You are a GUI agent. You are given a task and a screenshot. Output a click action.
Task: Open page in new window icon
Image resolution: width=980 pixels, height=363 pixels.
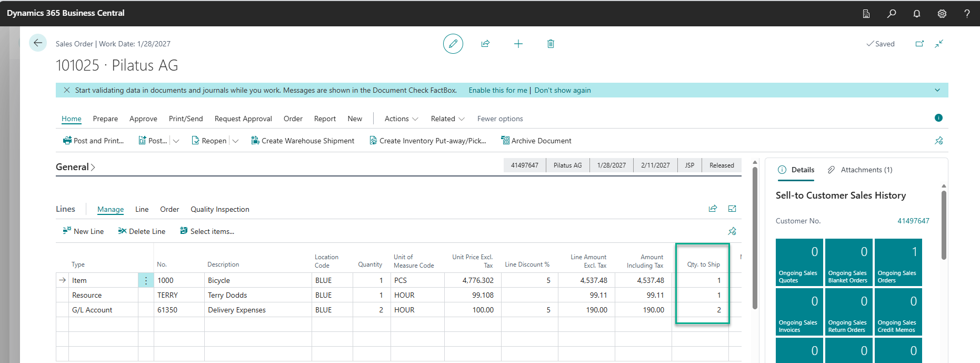point(919,44)
